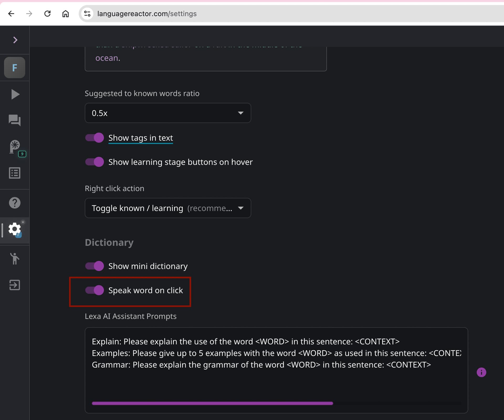Open the list/catalogue sidebar icon
Image resolution: width=504 pixels, height=420 pixels.
point(15,173)
